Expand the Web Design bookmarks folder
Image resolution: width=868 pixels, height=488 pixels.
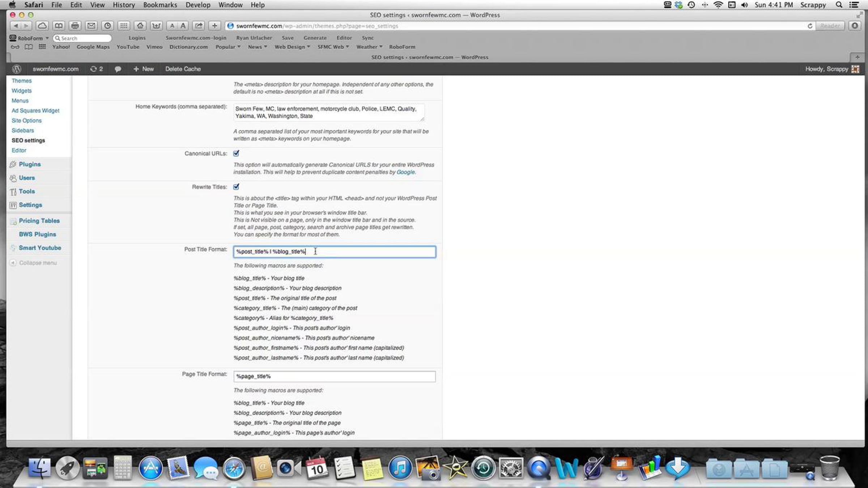click(292, 47)
